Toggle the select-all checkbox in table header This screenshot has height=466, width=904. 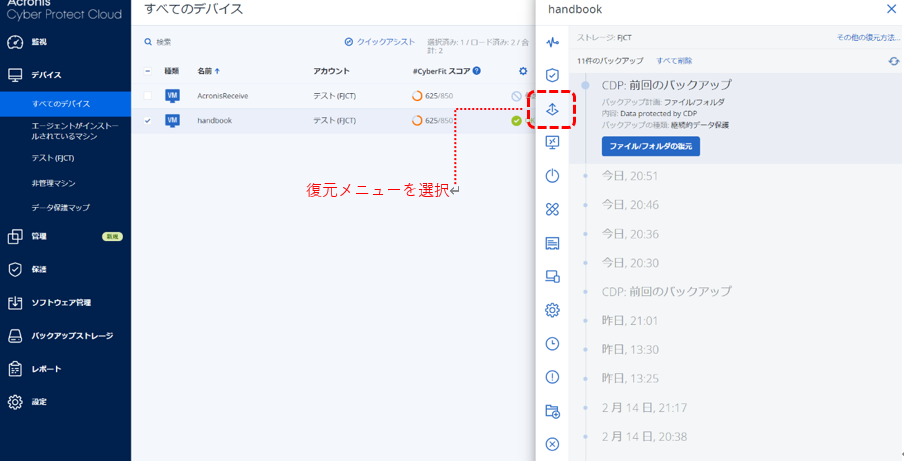coord(148,71)
